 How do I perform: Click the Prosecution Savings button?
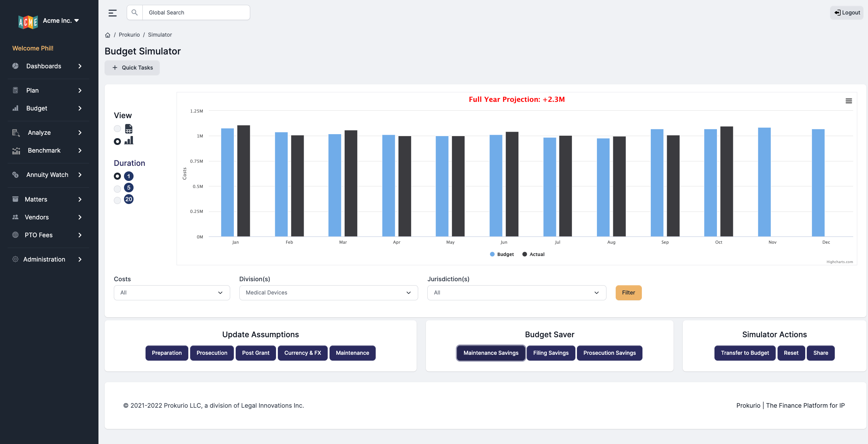click(x=609, y=353)
